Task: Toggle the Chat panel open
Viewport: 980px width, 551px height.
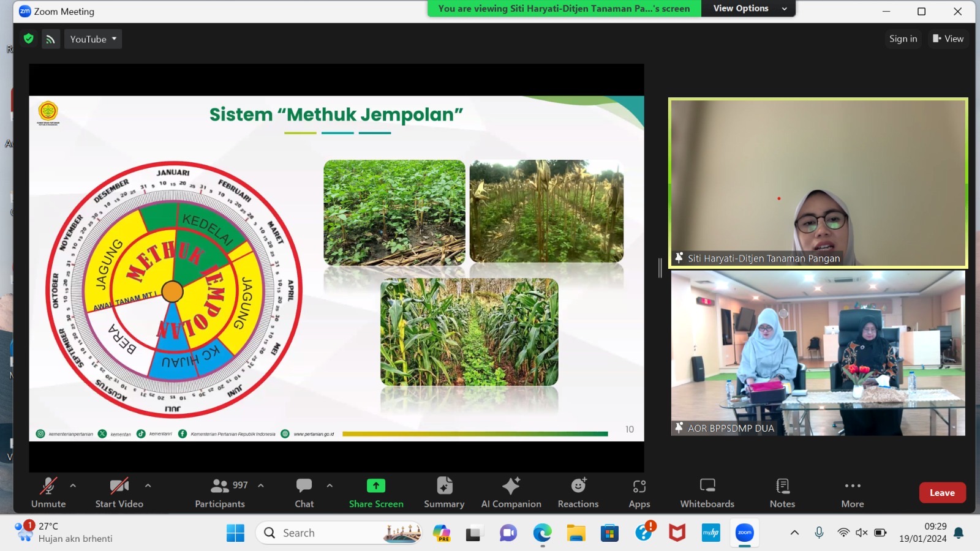Action: tap(304, 492)
